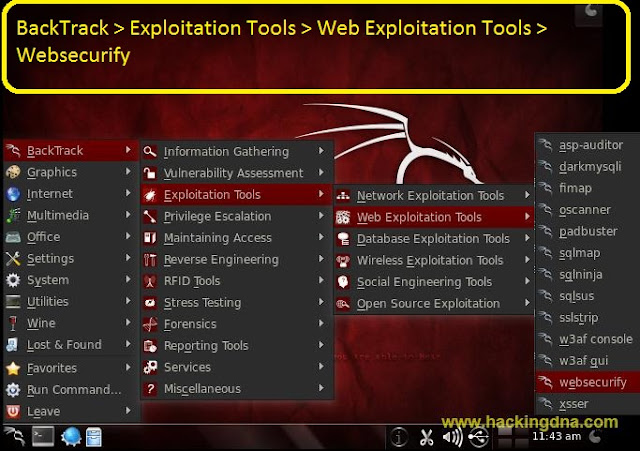Expand the arrow next to Forensics
The image size is (640, 451).
point(322,323)
